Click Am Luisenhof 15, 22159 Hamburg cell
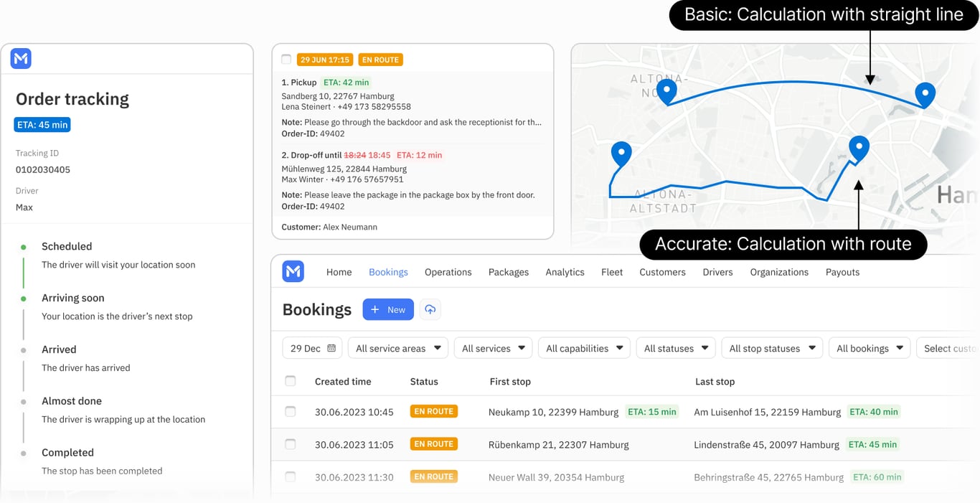 767,412
